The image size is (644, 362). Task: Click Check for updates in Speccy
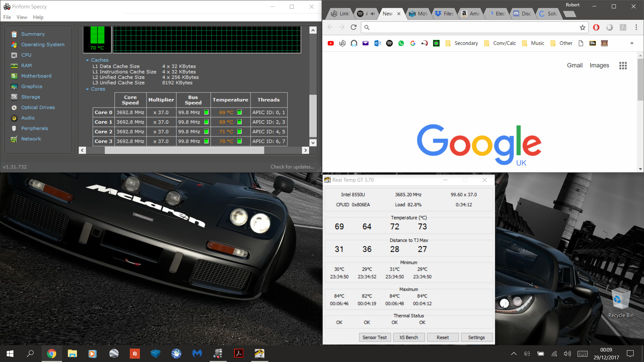point(292,167)
